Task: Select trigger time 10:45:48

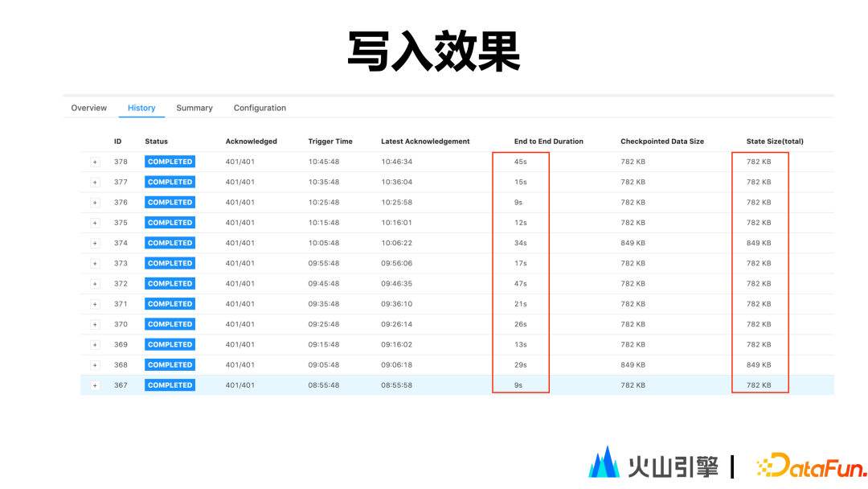Action: pos(324,162)
